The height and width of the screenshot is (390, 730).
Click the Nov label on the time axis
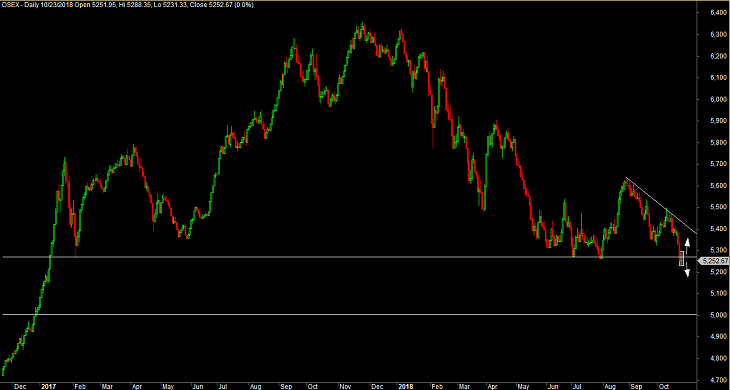[x=345, y=386]
